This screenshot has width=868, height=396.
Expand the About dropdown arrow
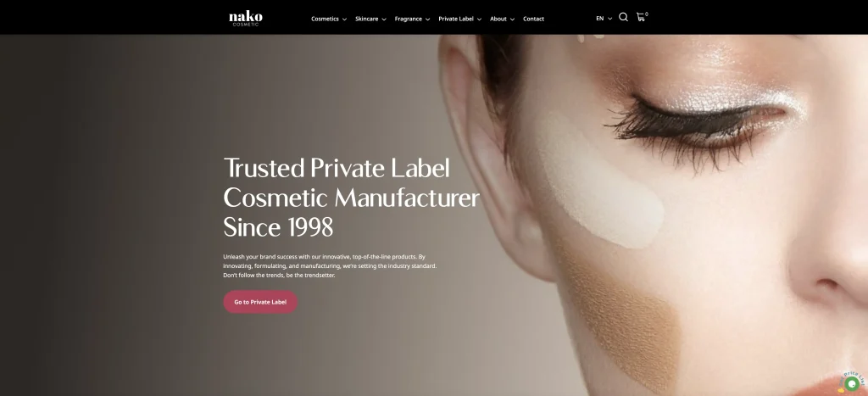pos(512,19)
